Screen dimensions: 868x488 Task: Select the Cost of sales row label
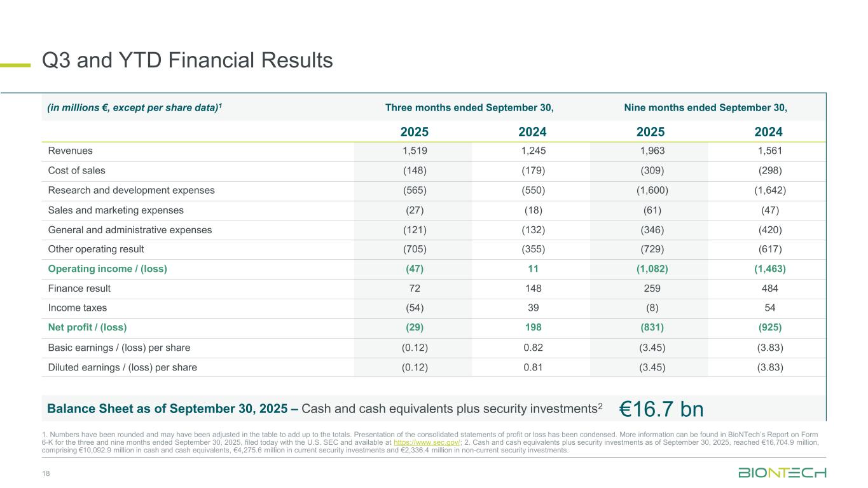77,171
